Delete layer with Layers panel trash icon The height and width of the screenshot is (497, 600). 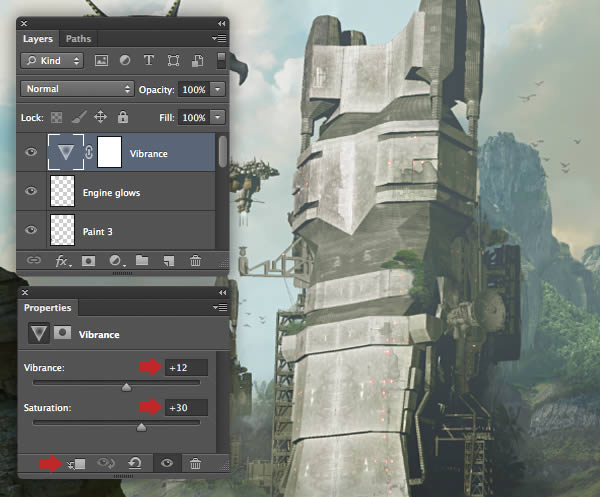pyautogui.click(x=195, y=261)
